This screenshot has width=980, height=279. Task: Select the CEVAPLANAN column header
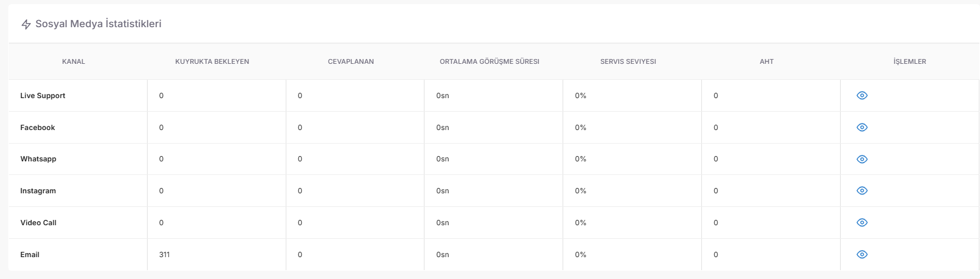coord(351,61)
